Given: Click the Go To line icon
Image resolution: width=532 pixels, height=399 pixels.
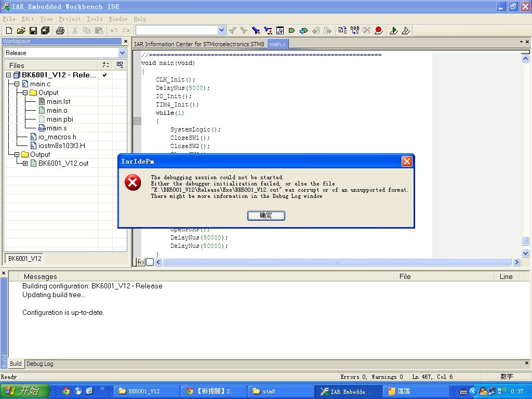Looking at the screenshot, I should 280,31.
